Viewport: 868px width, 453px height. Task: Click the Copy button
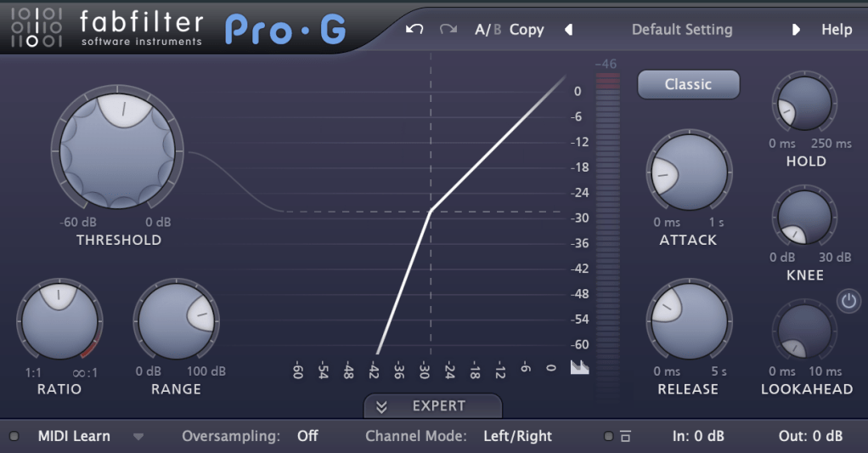point(527,30)
